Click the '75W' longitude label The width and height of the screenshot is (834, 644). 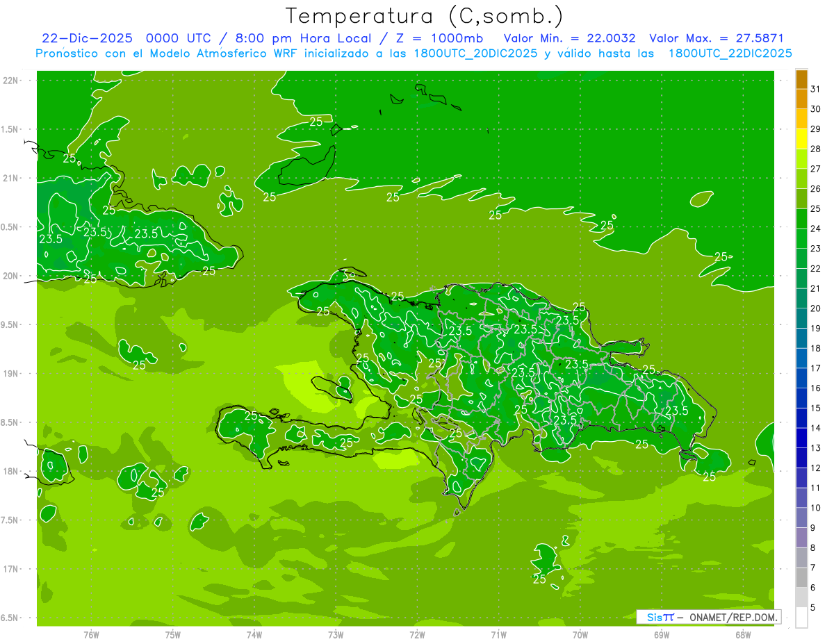coord(173,635)
